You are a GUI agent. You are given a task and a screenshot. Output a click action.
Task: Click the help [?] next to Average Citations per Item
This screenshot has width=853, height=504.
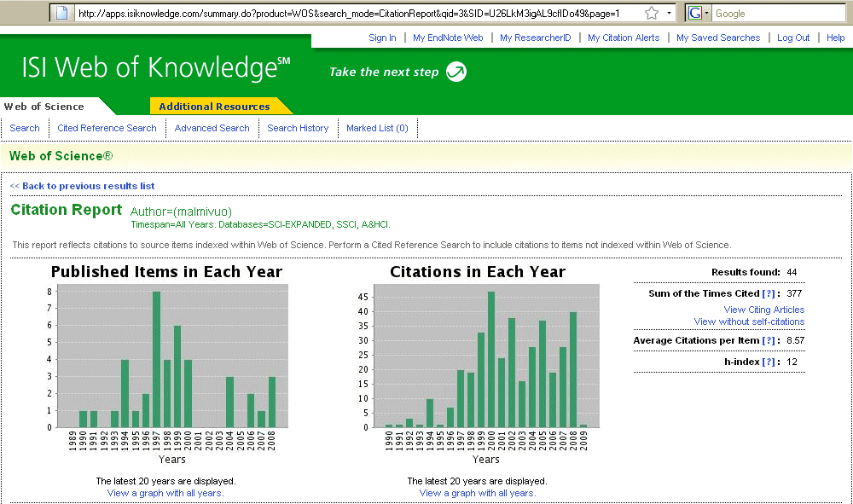769,340
